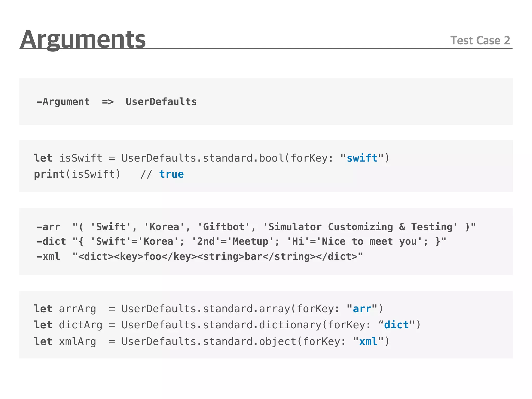Click the 'Giftbot' array item

[224, 227]
